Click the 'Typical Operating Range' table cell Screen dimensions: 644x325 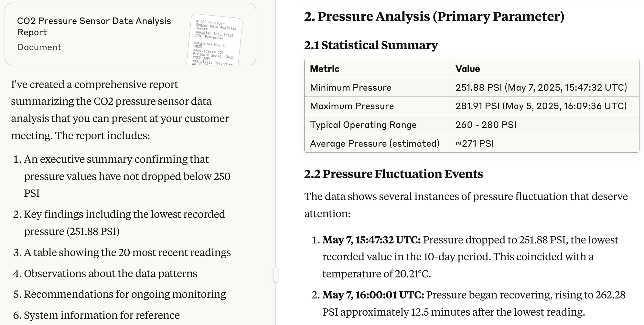click(377, 125)
